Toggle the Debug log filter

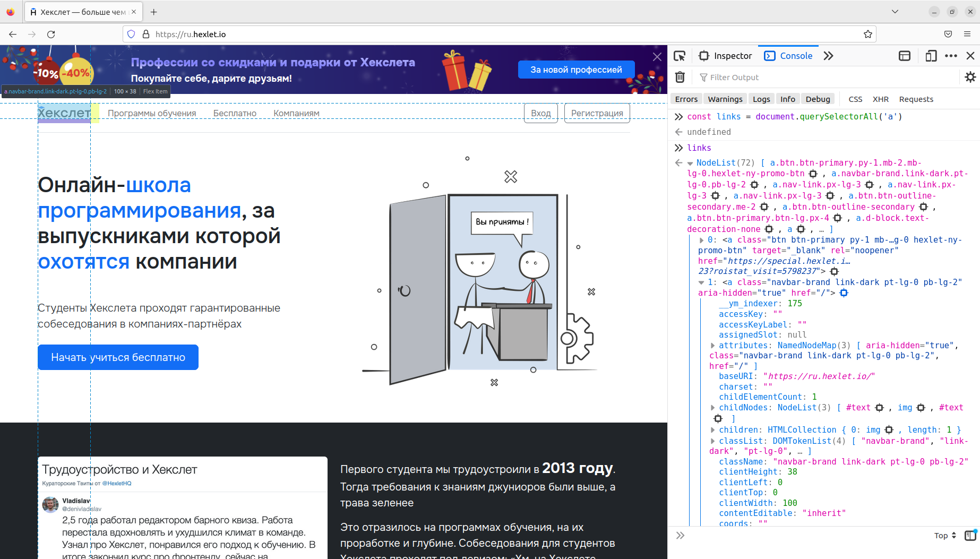click(x=818, y=99)
